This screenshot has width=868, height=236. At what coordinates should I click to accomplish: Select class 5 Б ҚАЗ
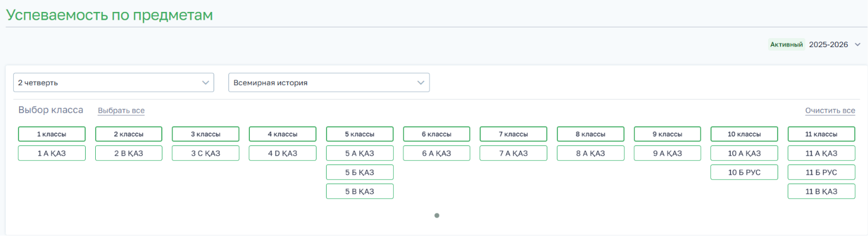tap(360, 172)
